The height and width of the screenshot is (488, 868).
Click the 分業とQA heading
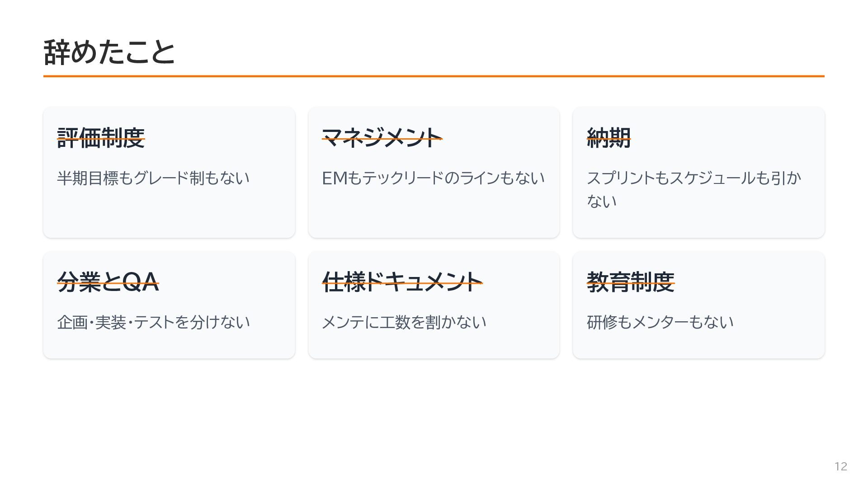[x=108, y=282]
